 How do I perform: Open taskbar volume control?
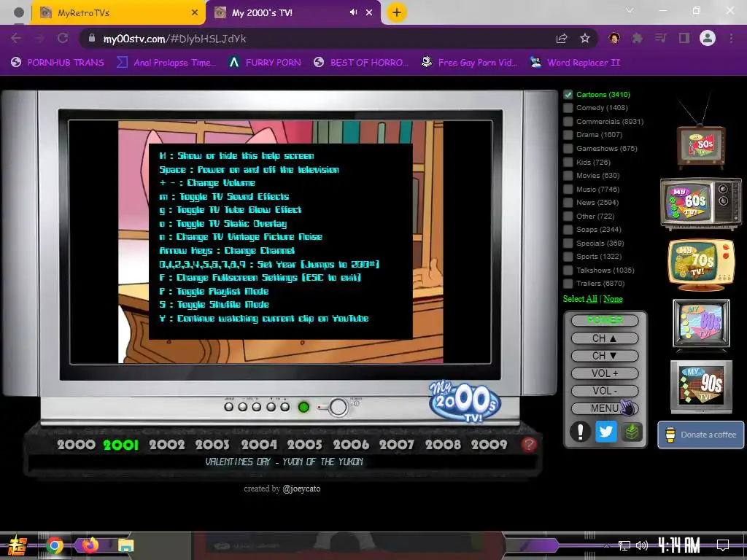coord(642,545)
